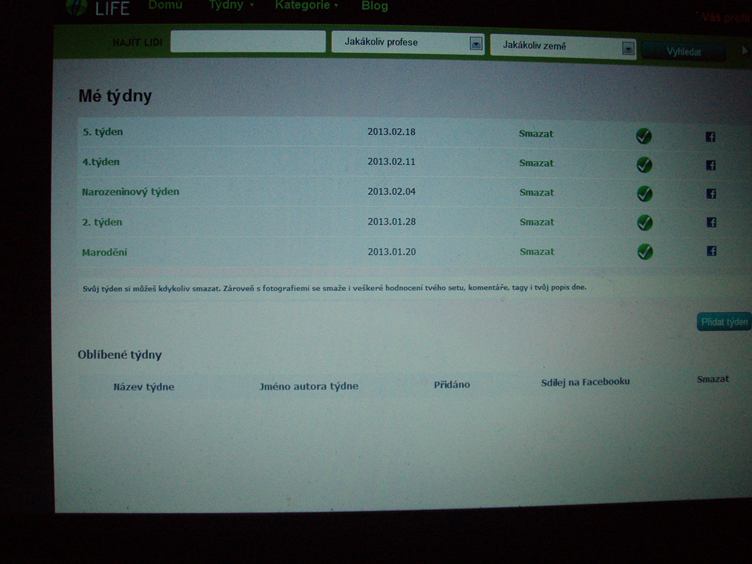The width and height of the screenshot is (752, 564).
Task: Click the Facebook icon for 5. týden
Action: pyautogui.click(x=711, y=136)
